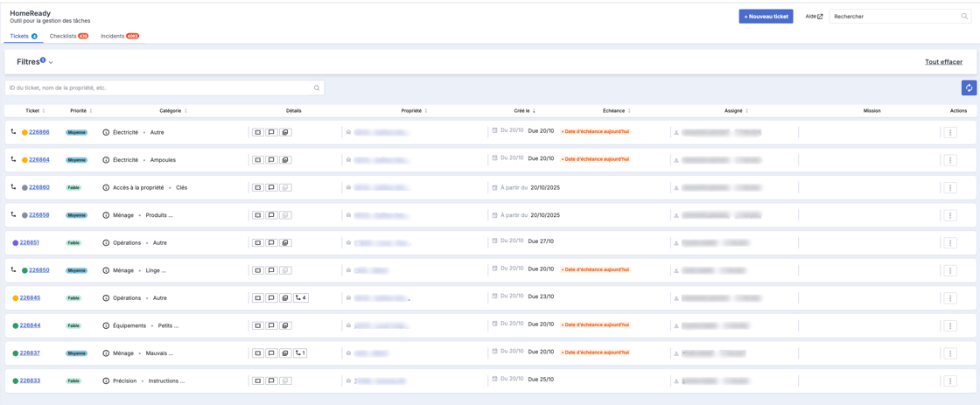Open the images icon for ticket 226845
The height and width of the screenshot is (405, 980).
[x=284, y=298]
